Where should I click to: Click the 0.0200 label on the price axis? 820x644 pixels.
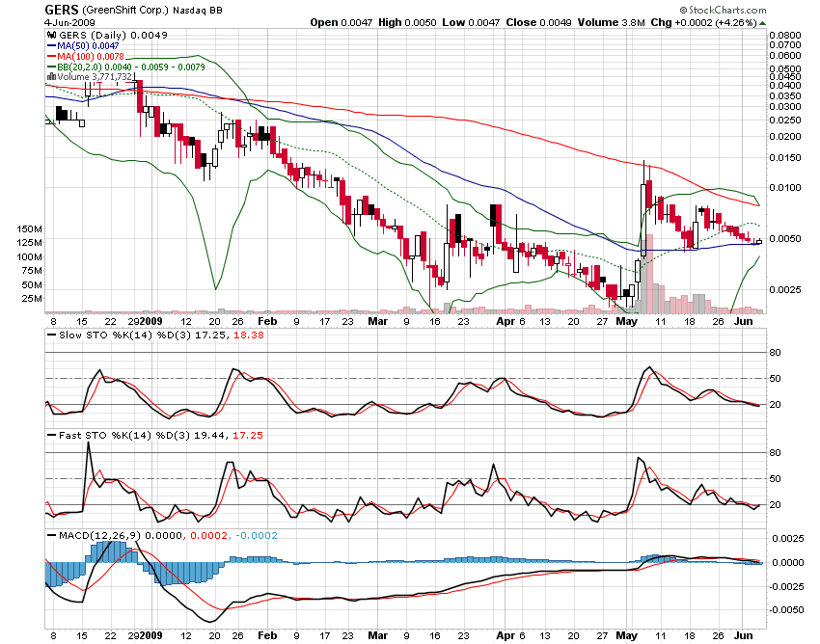785,137
